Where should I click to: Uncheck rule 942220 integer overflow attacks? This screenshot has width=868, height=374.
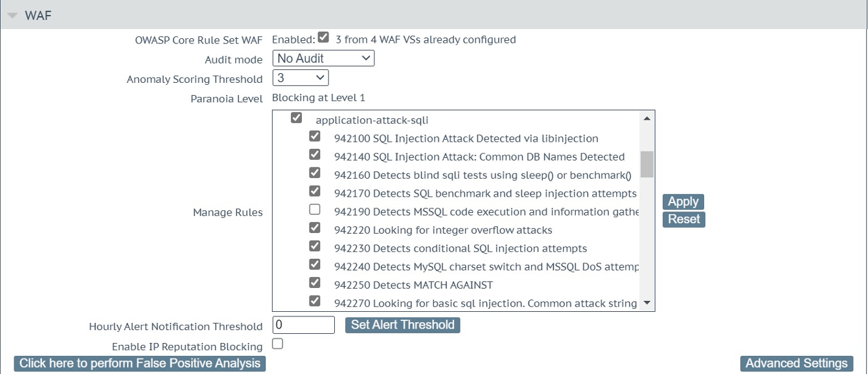pos(315,228)
